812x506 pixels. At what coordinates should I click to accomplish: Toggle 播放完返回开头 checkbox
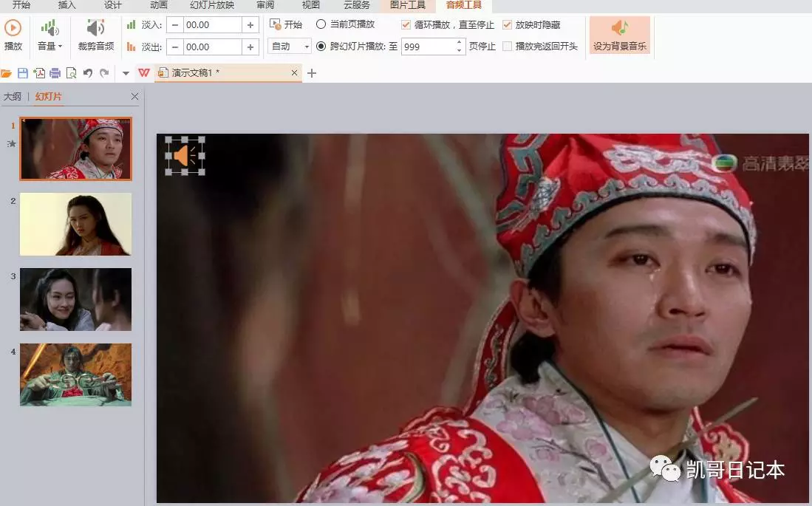pos(507,46)
